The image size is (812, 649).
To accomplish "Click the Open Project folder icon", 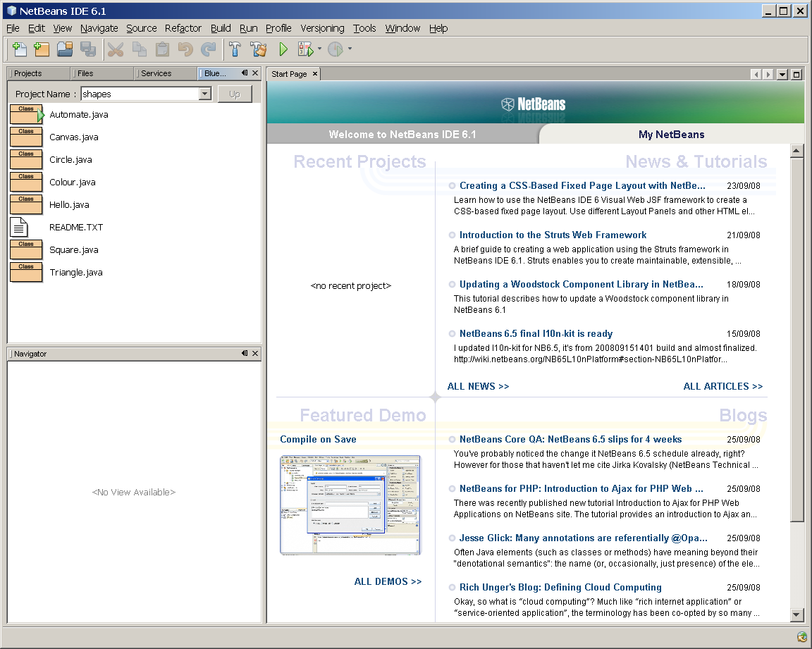I will (x=65, y=49).
